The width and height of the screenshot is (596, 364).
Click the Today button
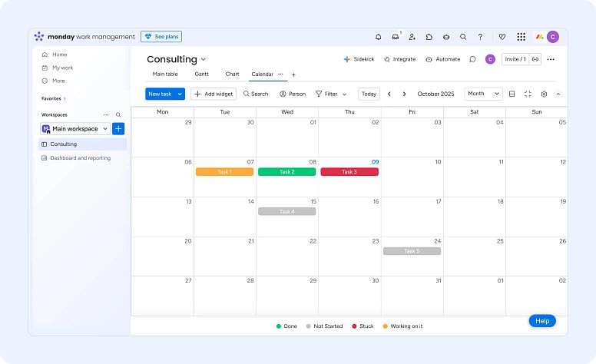[x=369, y=94]
